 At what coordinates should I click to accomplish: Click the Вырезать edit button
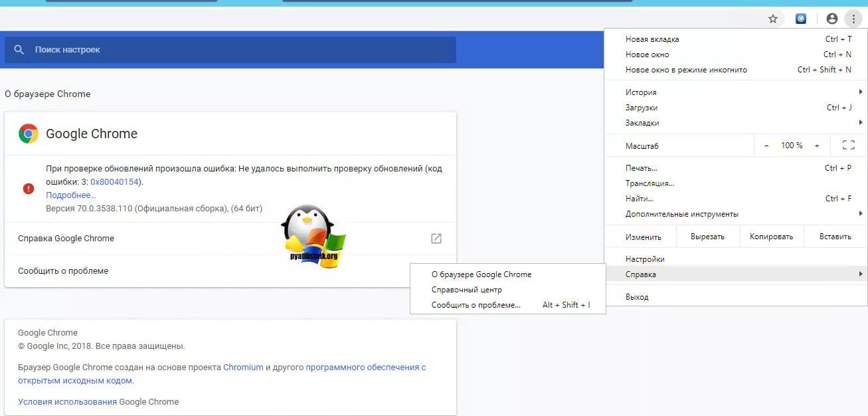pos(707,237)
